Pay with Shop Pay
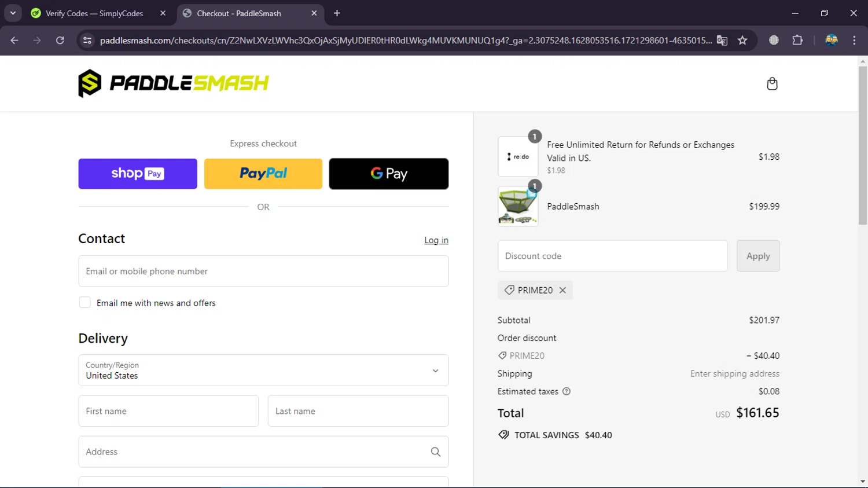 [138, 174]
